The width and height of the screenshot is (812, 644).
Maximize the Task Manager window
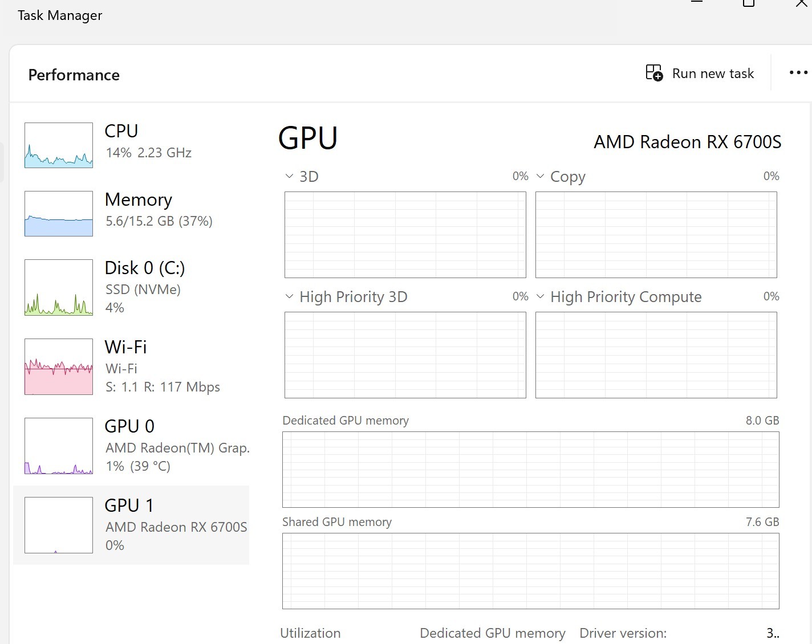749,3
